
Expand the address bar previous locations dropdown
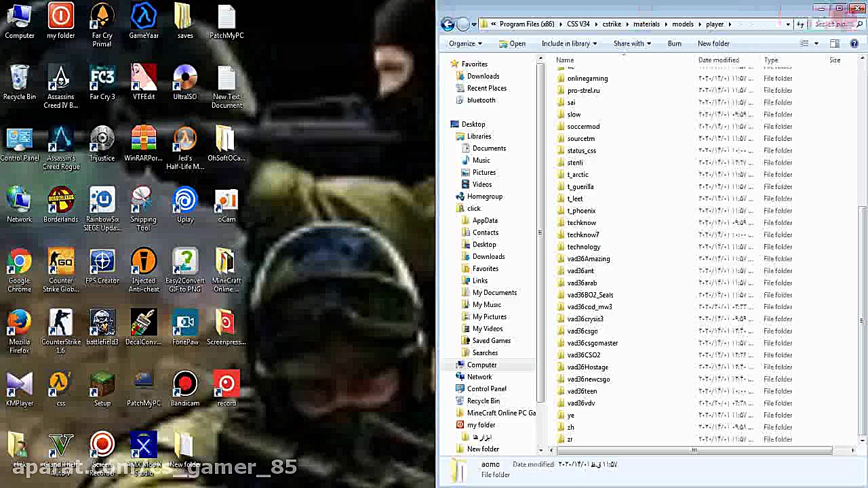(788, 24)
